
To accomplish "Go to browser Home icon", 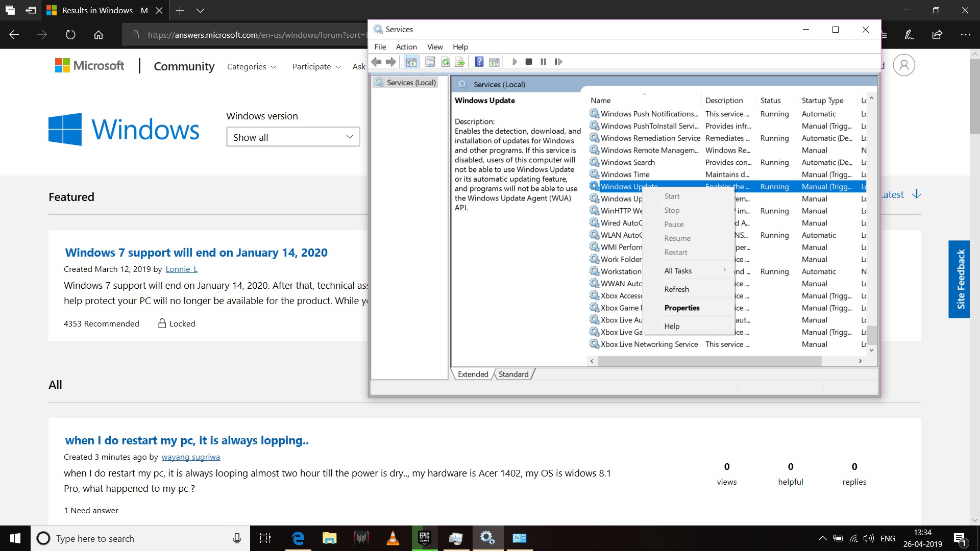I will click(x=99, y=35).
